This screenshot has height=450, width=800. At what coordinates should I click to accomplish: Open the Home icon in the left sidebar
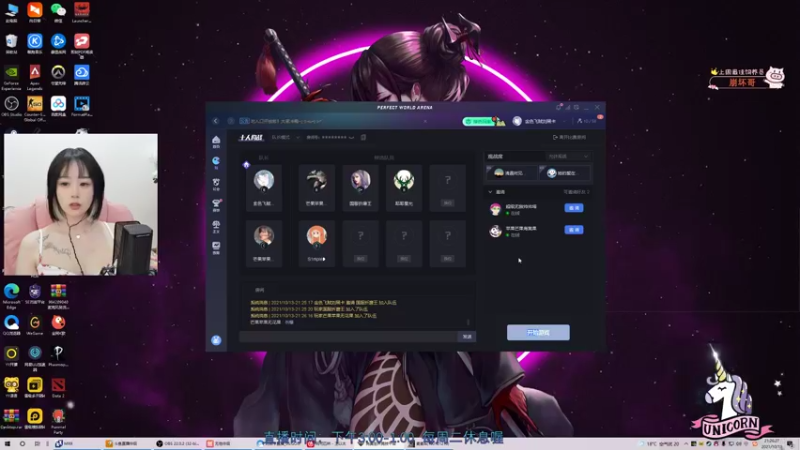tap(216, 142)
